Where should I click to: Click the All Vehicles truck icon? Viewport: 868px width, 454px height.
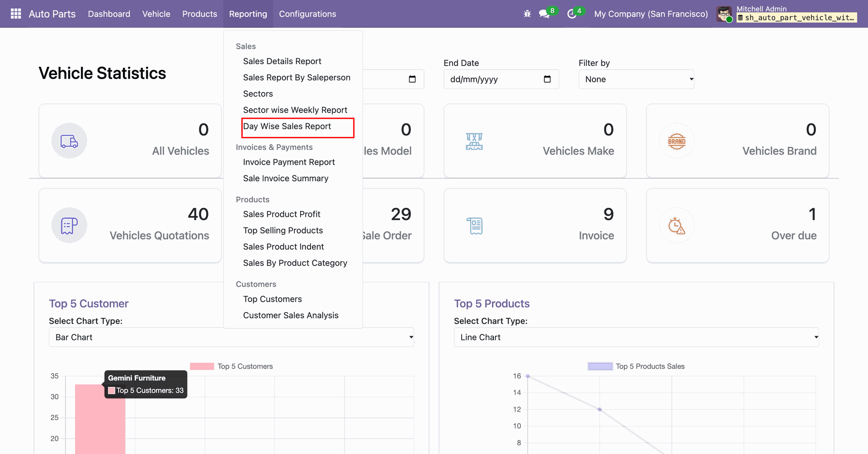(x=69, y=141)
